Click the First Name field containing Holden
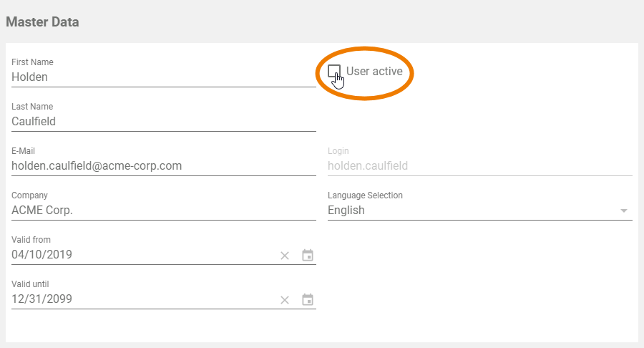The image size is (644, 348). click(163, 77)
